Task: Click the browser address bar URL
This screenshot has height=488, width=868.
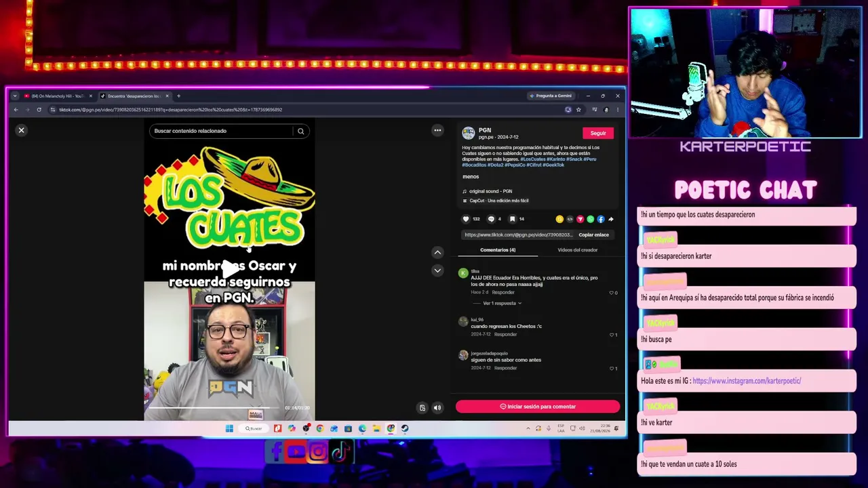Action: coord(170,110)
